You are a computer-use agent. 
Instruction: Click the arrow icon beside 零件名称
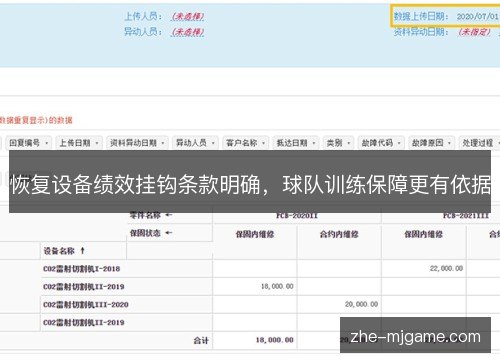(x=169, y=215)
